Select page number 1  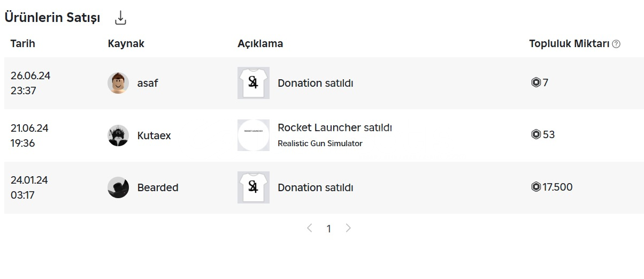click(329, 229)
